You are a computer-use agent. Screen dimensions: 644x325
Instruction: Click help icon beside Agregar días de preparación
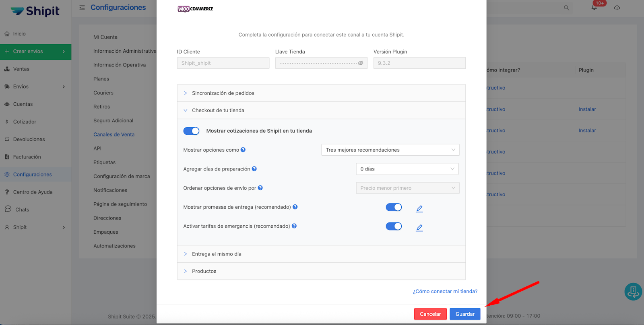click(x=254, y=169)
